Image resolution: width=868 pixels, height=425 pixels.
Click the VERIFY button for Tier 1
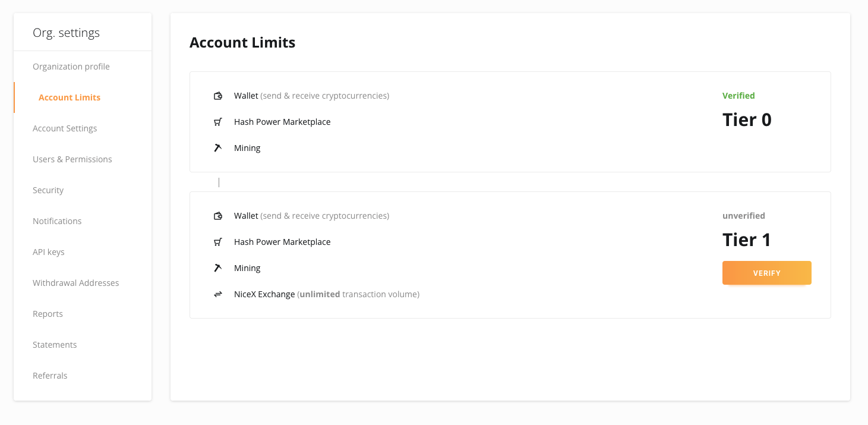766,272
